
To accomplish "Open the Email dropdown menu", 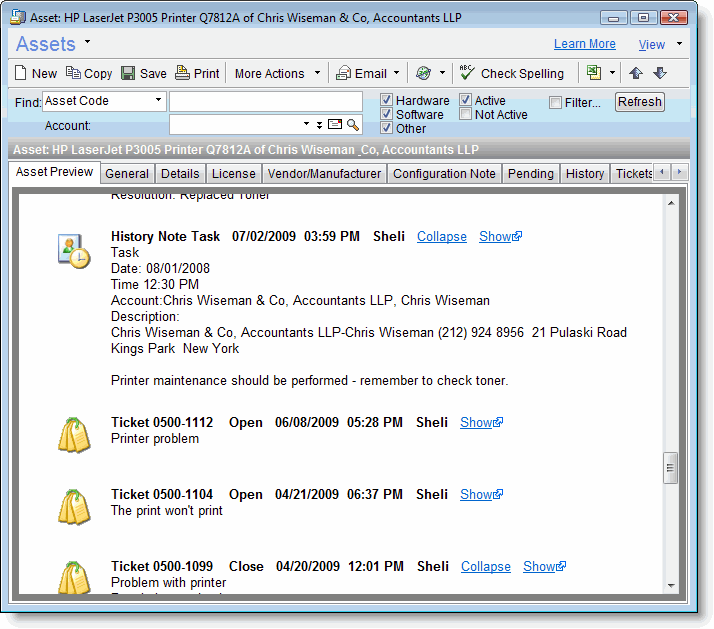I will click(x=396, y=73).
